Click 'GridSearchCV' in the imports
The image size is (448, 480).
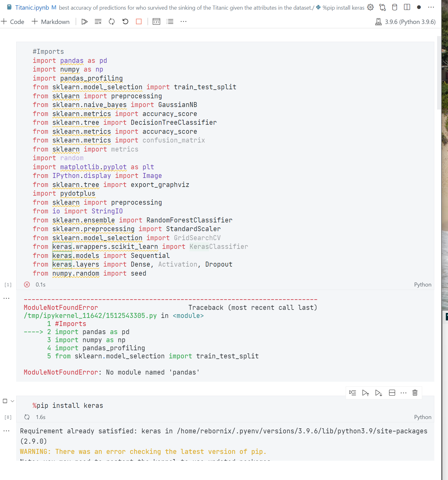pos(197,238)
